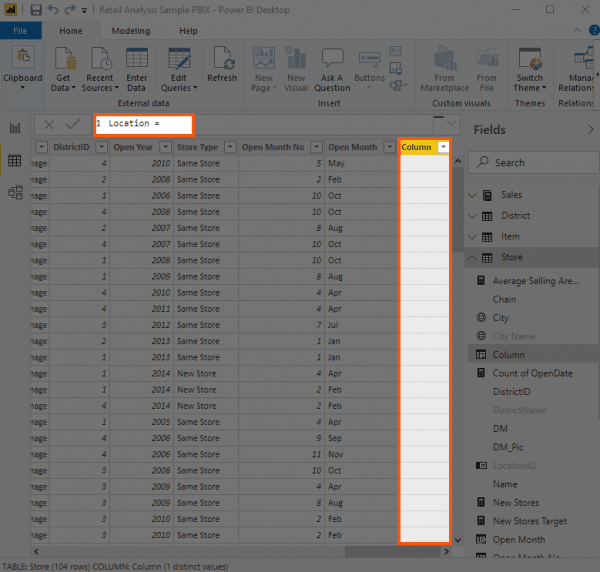Expand the formula bar with chevron
Screen dimensions: 600x572
(451, 123)
